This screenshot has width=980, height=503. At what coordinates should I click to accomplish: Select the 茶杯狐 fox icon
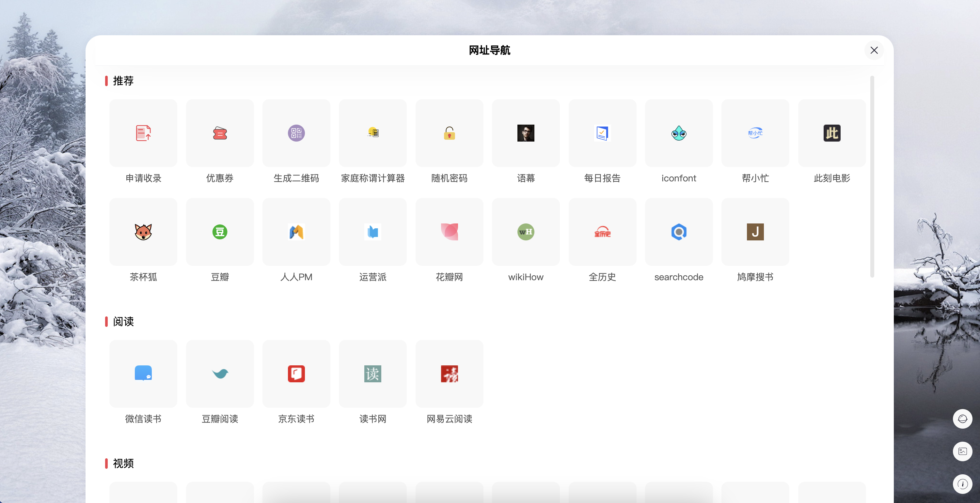point(143,232)
